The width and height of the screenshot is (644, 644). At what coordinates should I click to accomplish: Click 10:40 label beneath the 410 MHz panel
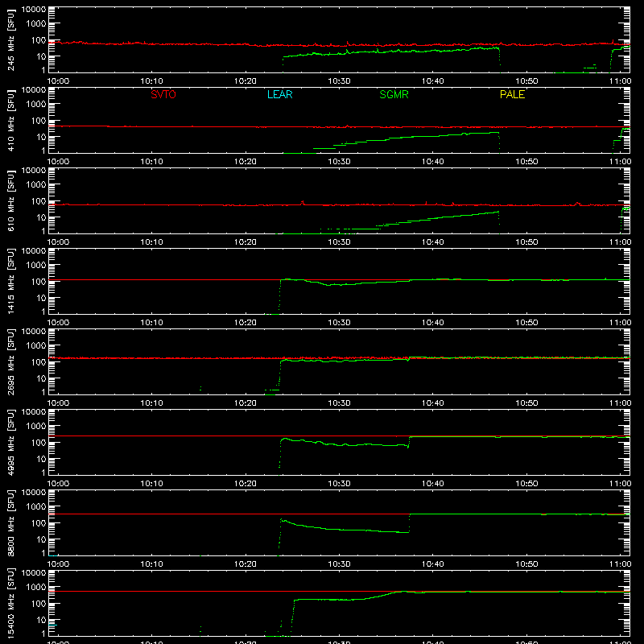432,162
